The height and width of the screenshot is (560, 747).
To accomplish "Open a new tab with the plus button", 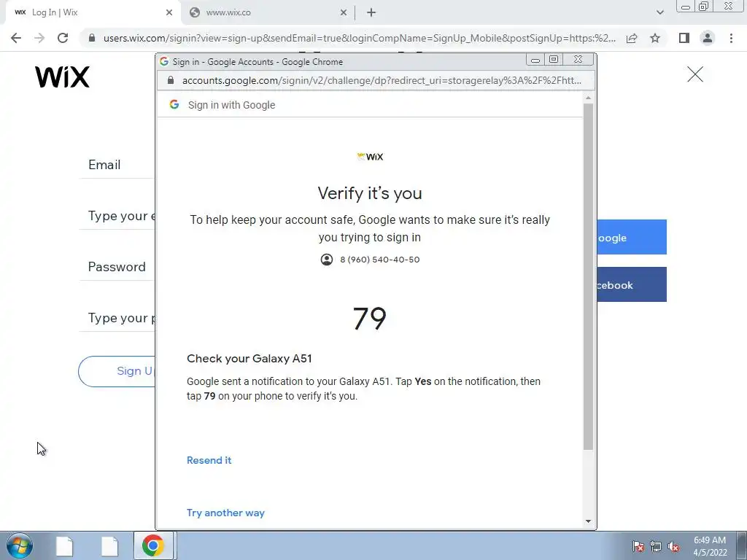I will (371, 13).
